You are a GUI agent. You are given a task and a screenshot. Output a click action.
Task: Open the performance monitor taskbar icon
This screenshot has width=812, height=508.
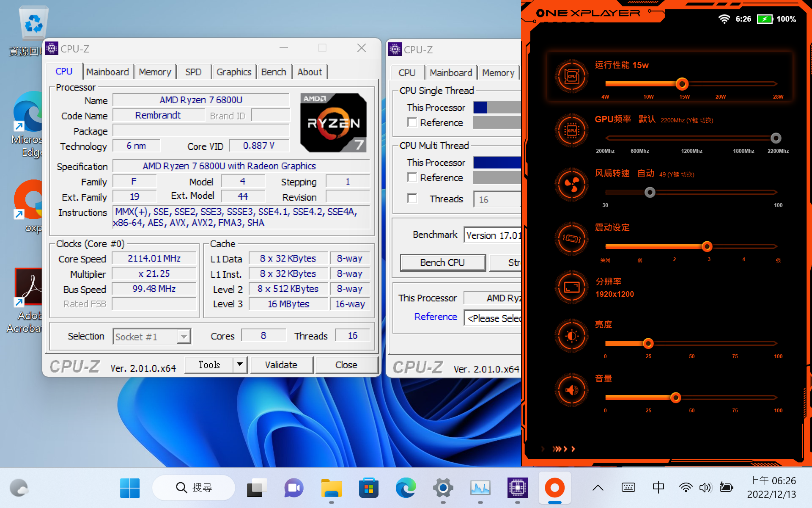[x=480, y=488]
